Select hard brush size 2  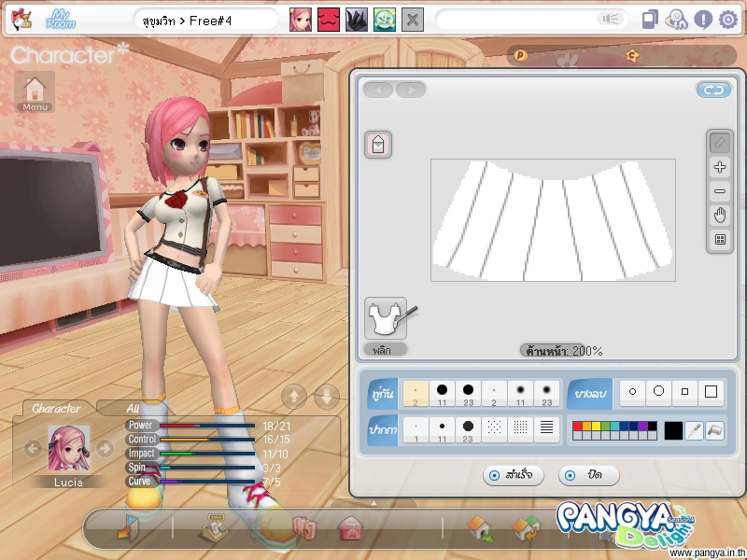416,394
